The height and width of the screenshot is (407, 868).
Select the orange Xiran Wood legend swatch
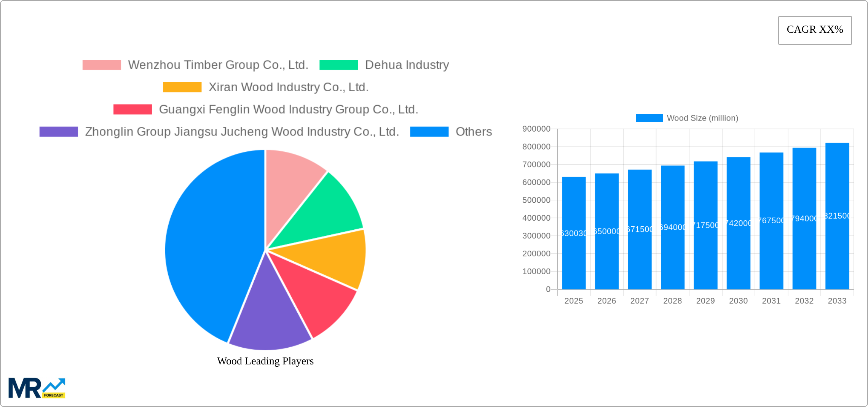pyautogui.click(x=182, y=87)
